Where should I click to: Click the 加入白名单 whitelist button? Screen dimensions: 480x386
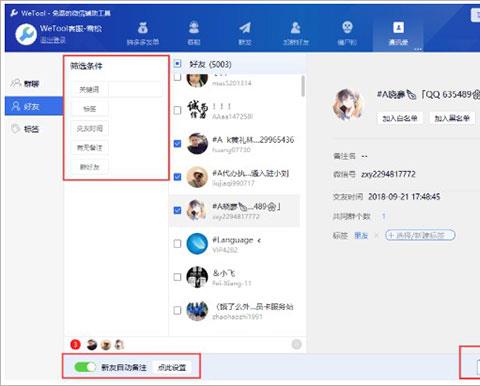tap(400, 118)
